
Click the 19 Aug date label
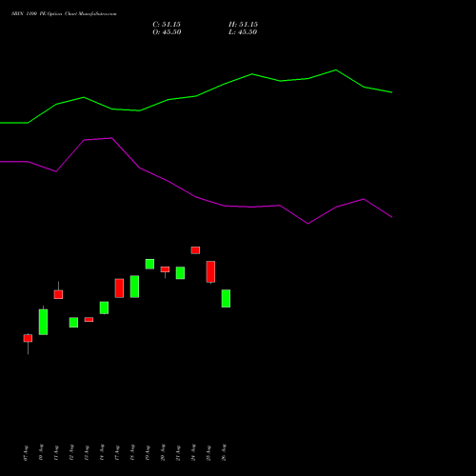coord(148,453)
